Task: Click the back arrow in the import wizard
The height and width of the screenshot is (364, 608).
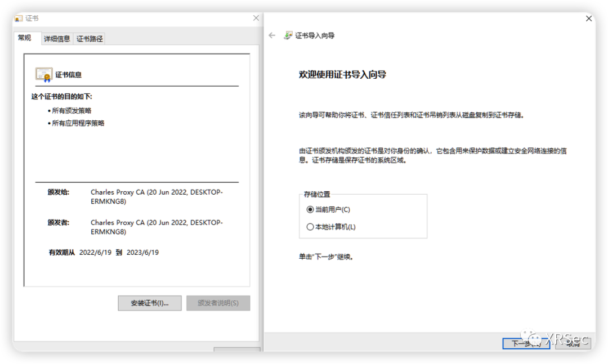Action: [272, 35]
